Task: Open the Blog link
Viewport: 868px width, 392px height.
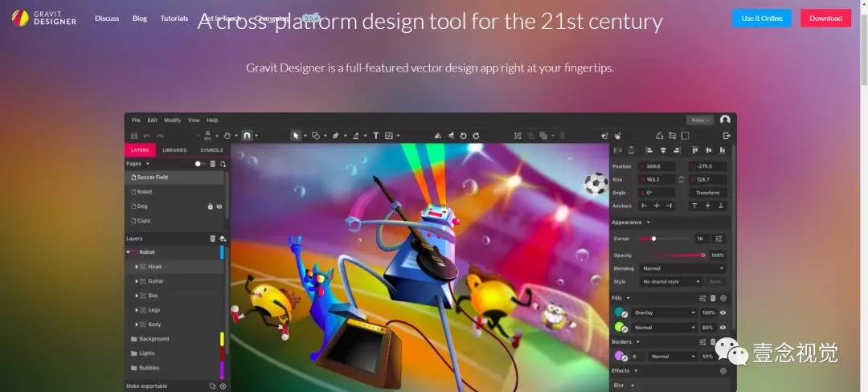Action: (140, 18)
